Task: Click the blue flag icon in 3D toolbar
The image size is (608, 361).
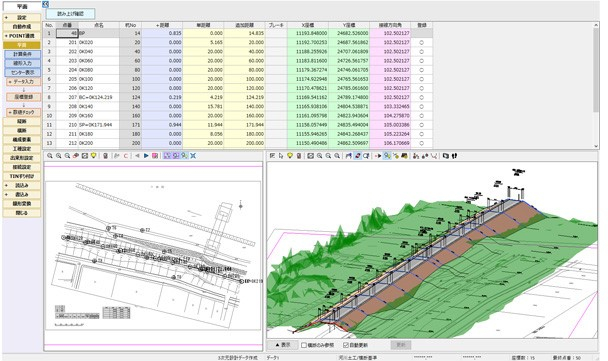Action: pos(349,156)
